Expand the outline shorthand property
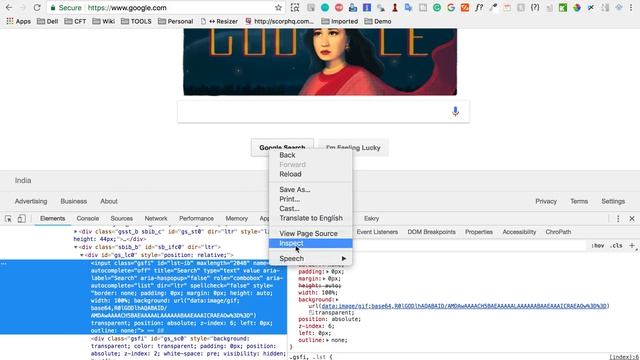The width and height of the screenshot is (640, 360). (x=328, y=340)
